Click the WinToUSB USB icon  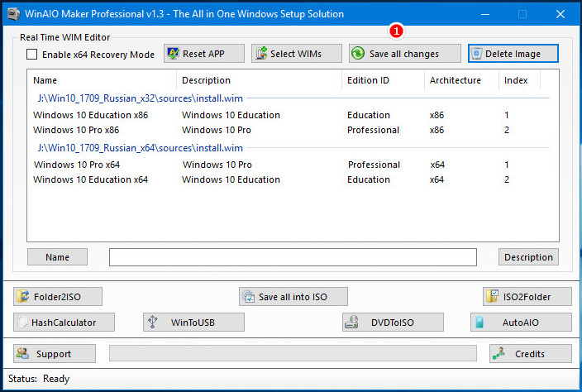[x=153, y=322]
